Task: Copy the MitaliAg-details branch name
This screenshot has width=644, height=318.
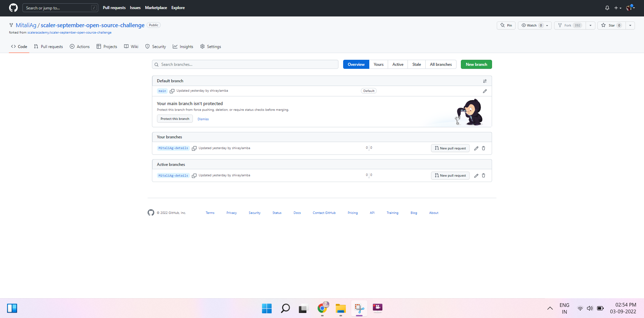Action: (x=194, y=148)
